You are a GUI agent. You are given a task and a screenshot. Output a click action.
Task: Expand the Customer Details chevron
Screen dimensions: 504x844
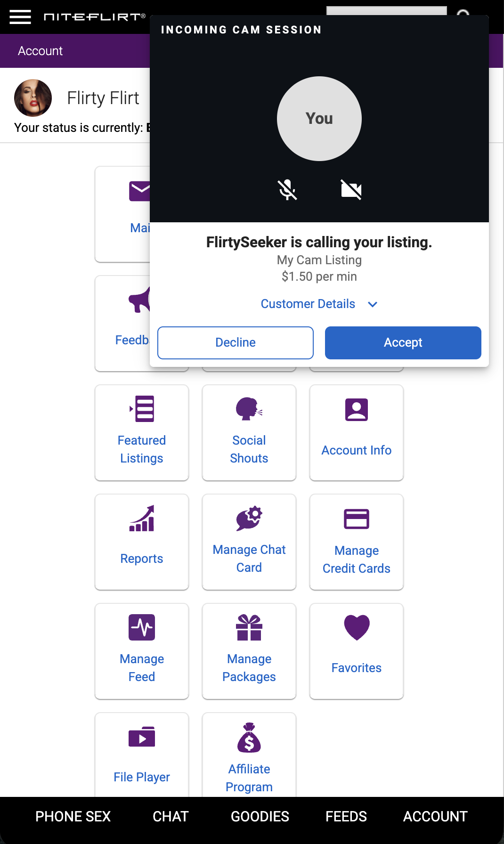click(373, 304)
